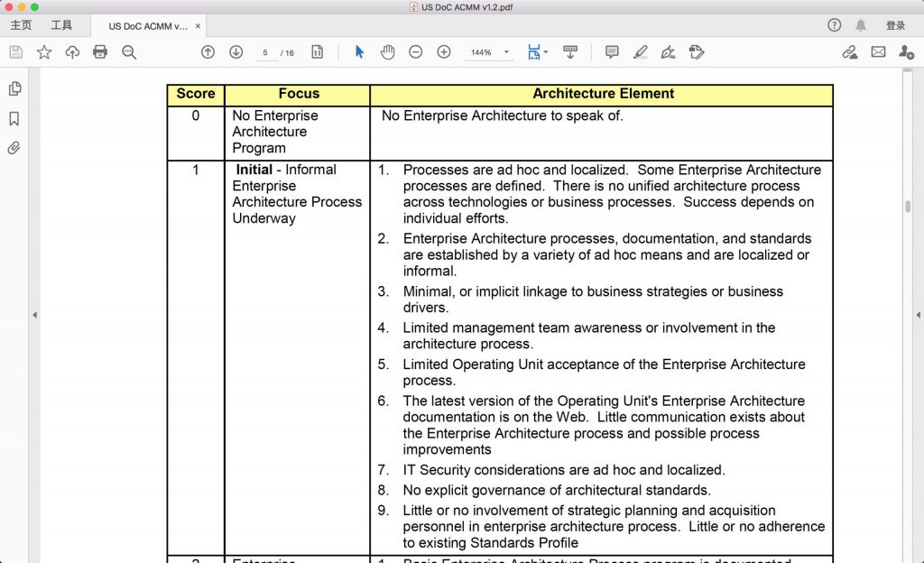The height and width of the screenshot is (563, 924).
Task: Add a sticky note comment
Action: tap(612, 52)
